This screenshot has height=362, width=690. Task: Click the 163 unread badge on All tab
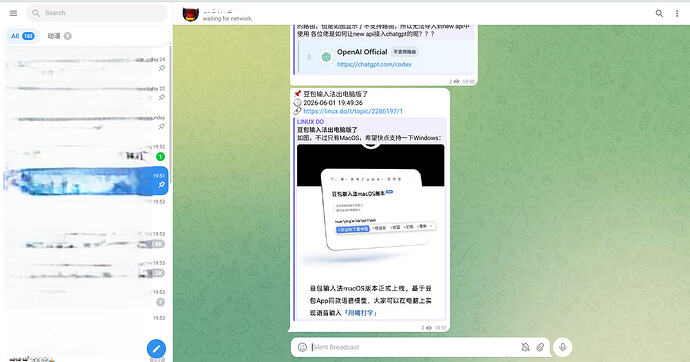tap(28, 36)
